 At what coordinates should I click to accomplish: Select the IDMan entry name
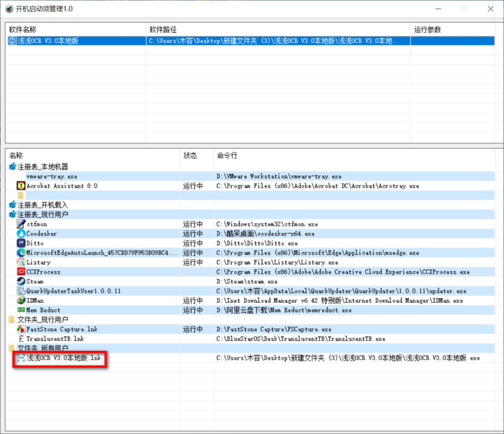tap(35, 301)
